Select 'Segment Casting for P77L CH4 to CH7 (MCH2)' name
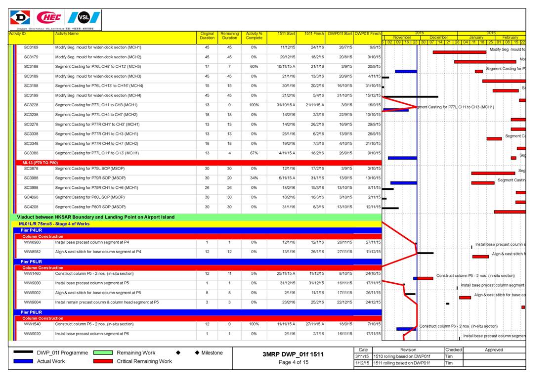Viewport: 555px width, 392px height. click(x=96, y=115)
